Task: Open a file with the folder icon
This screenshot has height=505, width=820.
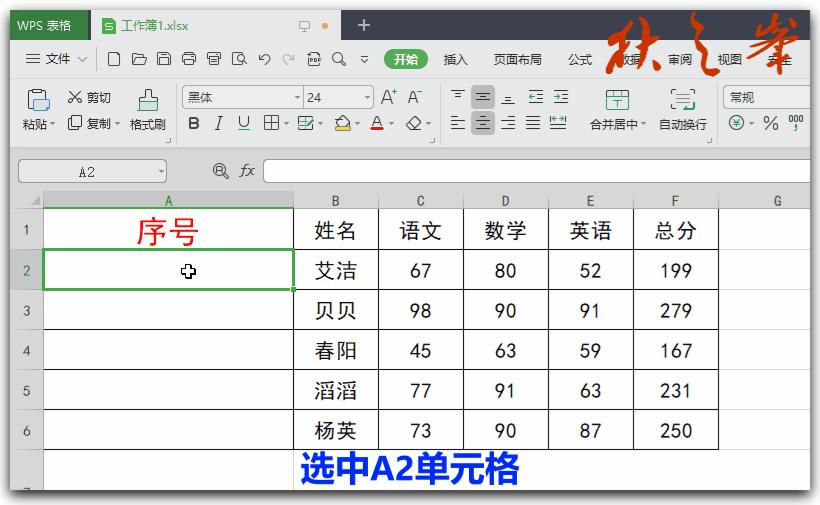Action: point(139,59)
